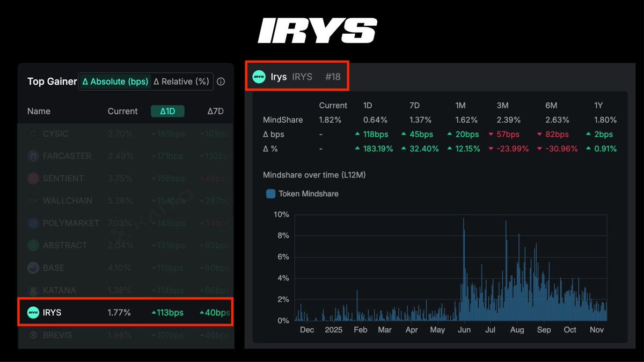Click the FARCASTER row icon
The height and width of the screenshot is (362, 644).
coord(33,156)
